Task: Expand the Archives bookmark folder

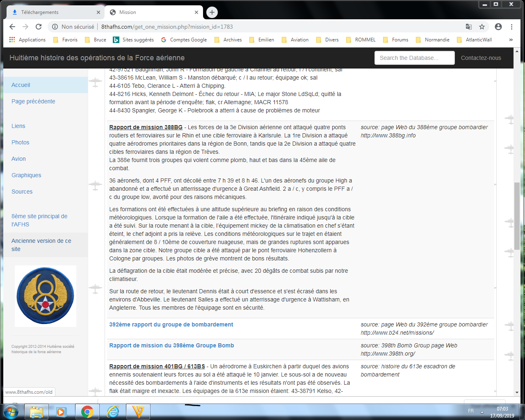Action: [228, 40]
